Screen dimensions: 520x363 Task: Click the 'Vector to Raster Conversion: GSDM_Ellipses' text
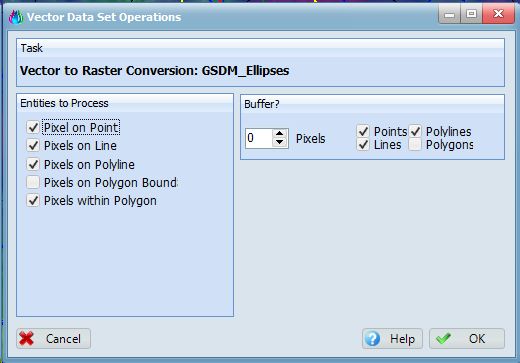click(154, 71)
